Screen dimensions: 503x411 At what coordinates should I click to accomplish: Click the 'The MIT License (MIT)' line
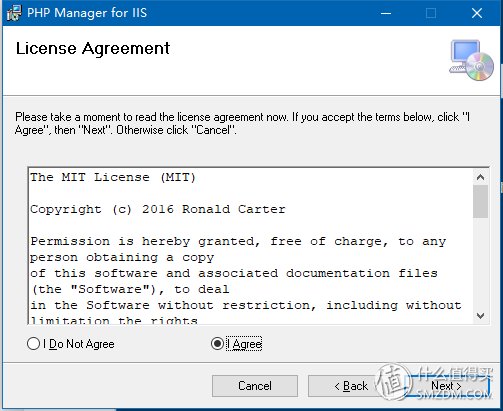(x=113, y=177)
